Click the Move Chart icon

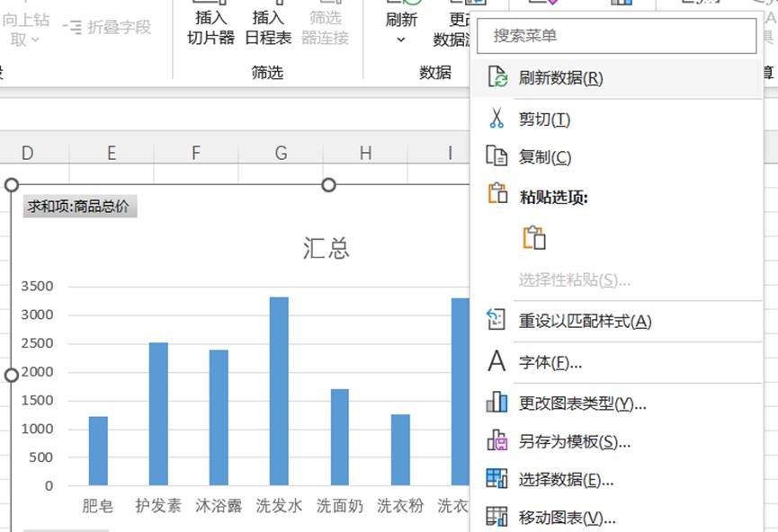pyautogui.click(x=496, y=516)
